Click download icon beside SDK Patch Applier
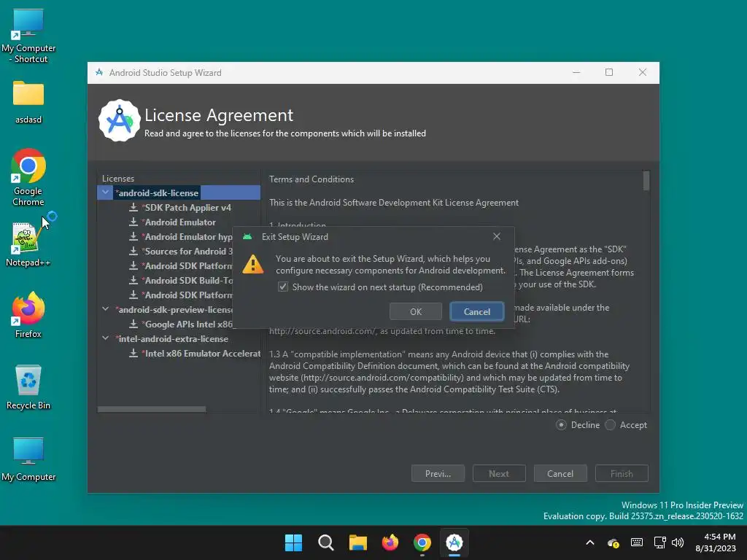This screenshot has width=747, height=560. tap(133, 208)
